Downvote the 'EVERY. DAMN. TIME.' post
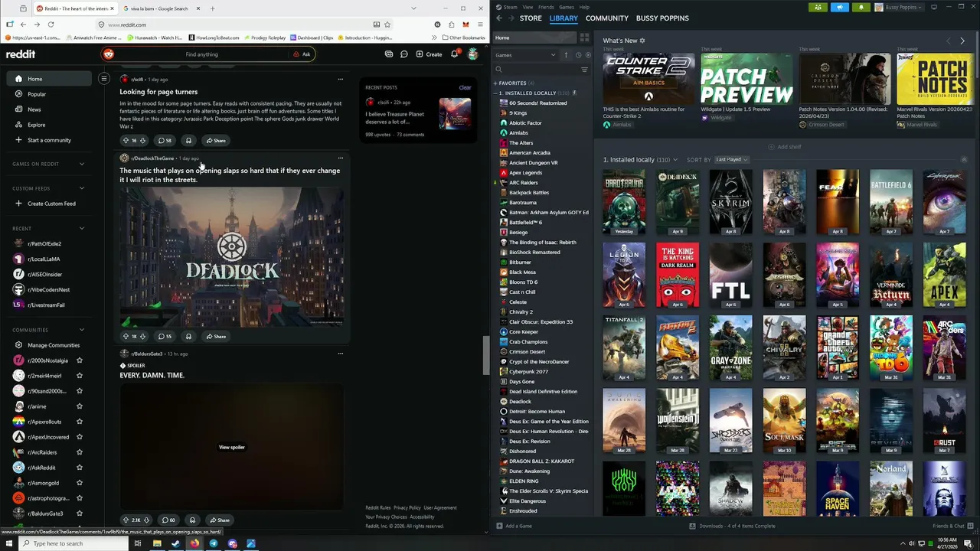 [147, 520]
